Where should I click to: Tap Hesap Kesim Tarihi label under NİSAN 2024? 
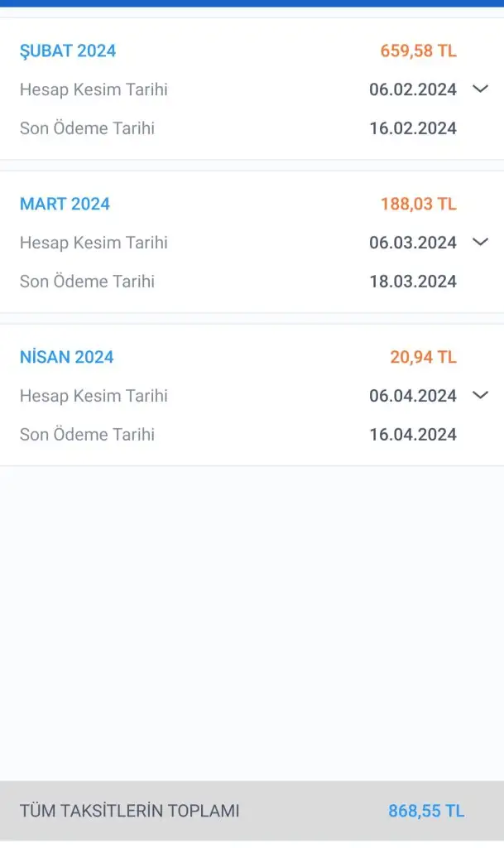coord(94,397)
